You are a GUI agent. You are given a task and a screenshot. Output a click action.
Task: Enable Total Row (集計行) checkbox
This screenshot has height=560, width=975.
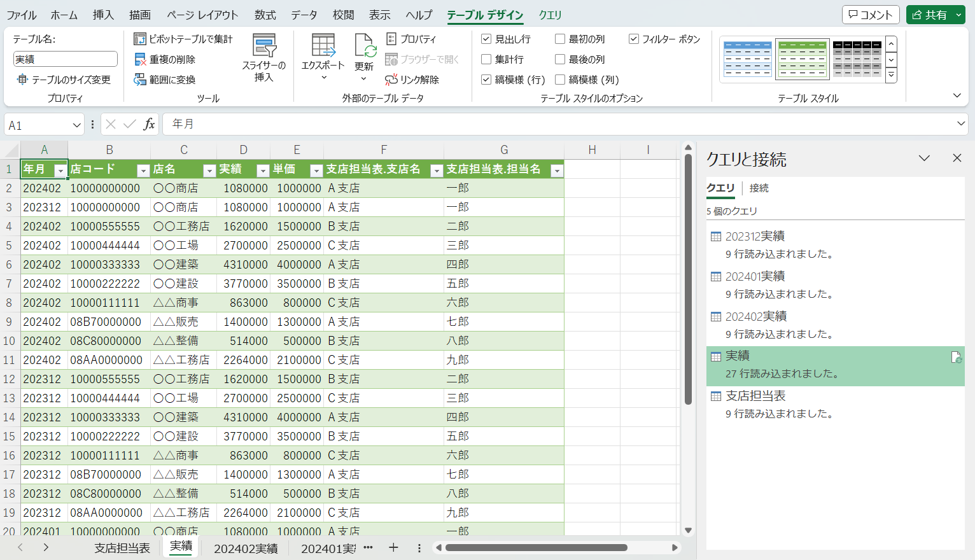(486, 59)
